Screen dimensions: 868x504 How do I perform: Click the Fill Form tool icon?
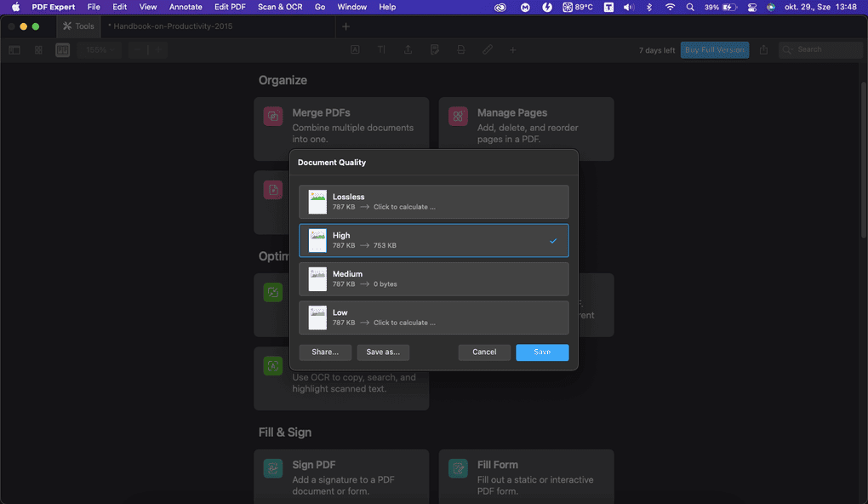pos(458,468)
